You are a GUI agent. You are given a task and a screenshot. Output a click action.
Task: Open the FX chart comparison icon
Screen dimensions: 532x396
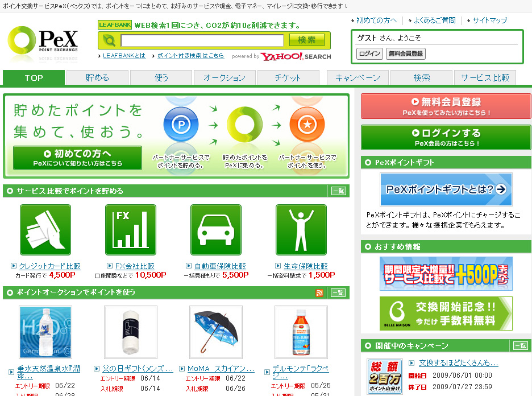[131, 230]
